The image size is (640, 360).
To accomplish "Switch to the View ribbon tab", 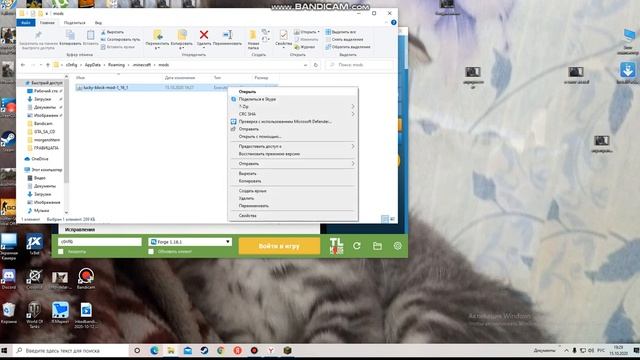I will tap(98, 23).
